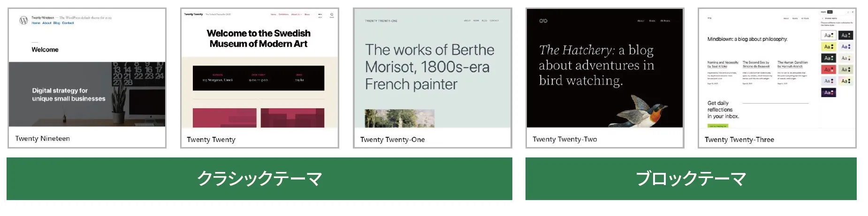Click the green subscribe button in Twenty Twenty-Three

[x=717, y=126]
